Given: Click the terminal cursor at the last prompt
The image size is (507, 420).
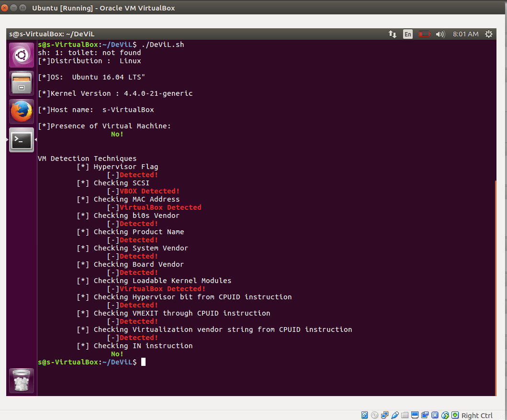Looking at the screenshot, I should point(143,362).
